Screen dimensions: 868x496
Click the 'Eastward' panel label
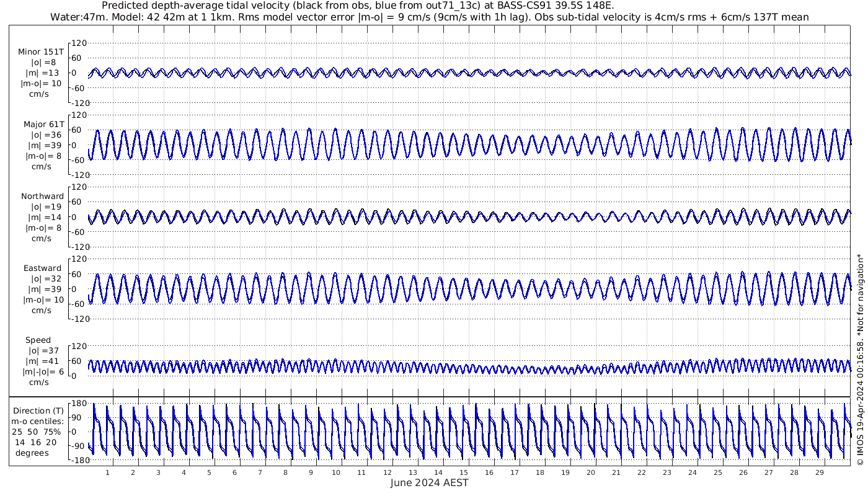43,268
